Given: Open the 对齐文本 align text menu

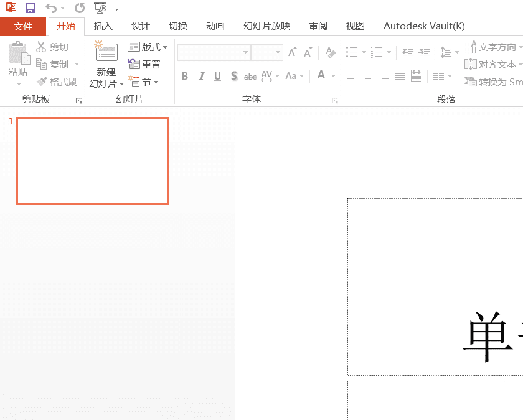Looking at the screenshot, I should click(494, 64).
